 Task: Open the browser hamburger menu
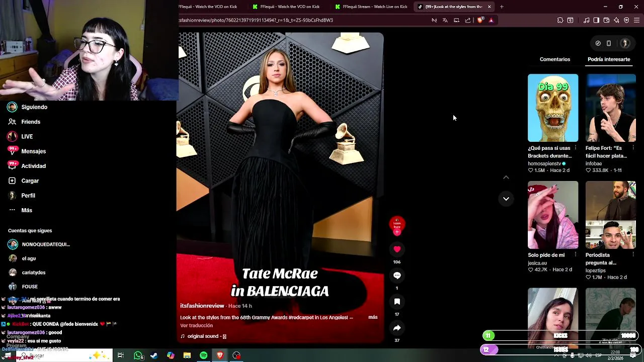point(636,20)
